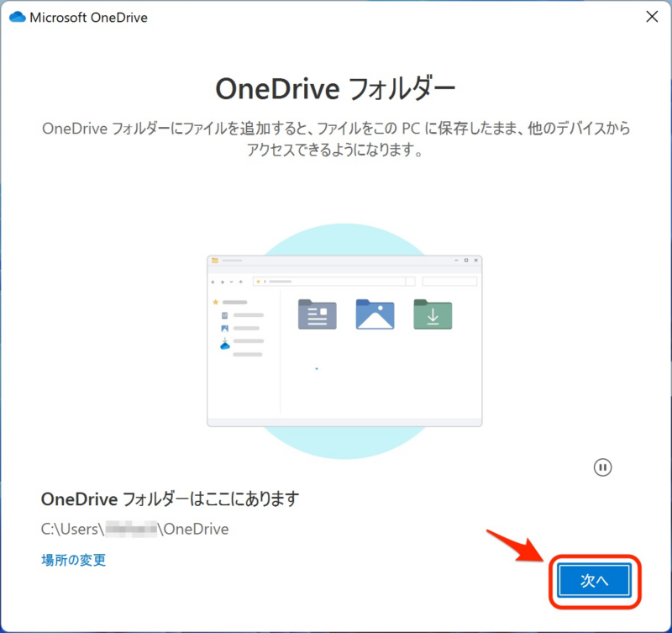
Task: Click the yellow star icon in illustration sidebar
Action: point(216,301)
